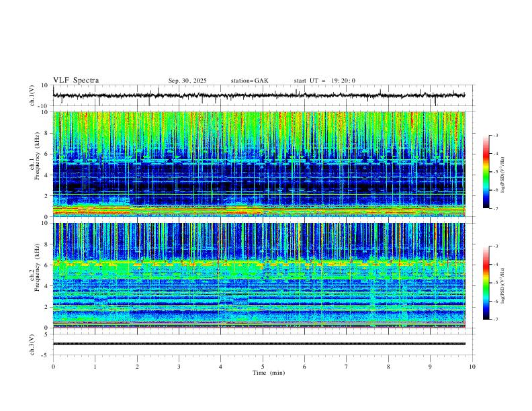The width and height of the screenshot is (532, 411).
Task: Click the ch.2 colorbar 'log(PSD)' label
Action: [x=502, y=285]
